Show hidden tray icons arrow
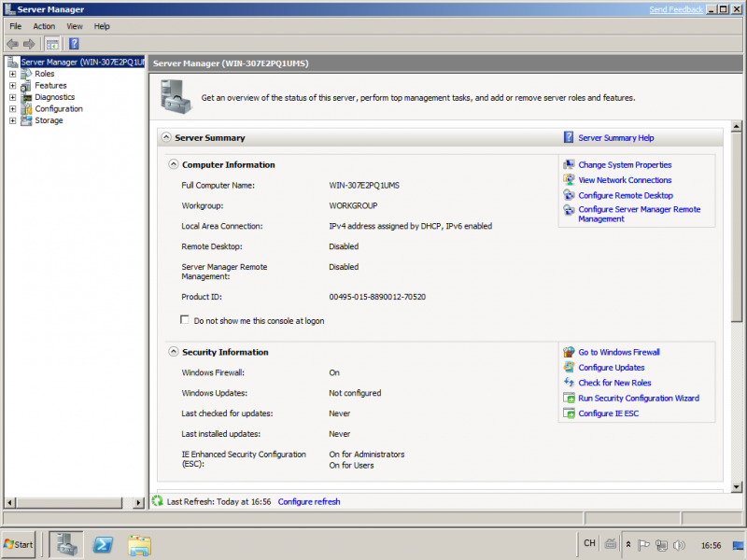Image resolution: width=747 pixels, height=560 pixels. tap(628, 545)
